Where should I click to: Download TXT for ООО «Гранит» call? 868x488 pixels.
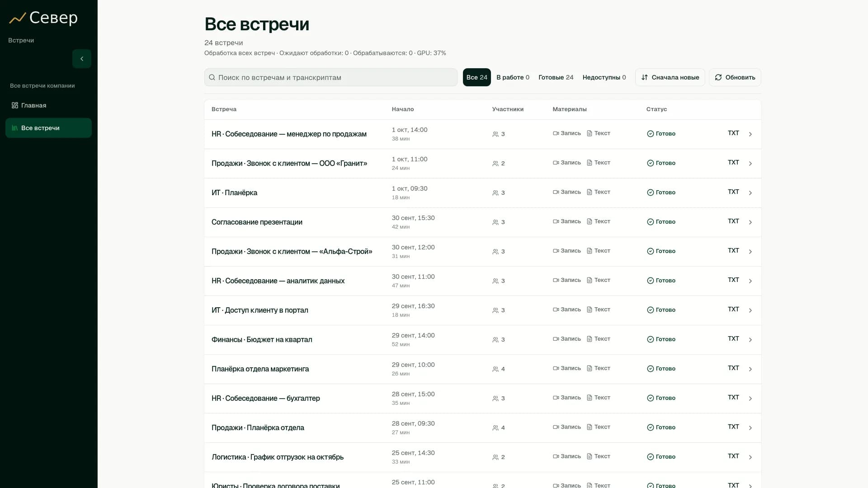click(733, 163)
